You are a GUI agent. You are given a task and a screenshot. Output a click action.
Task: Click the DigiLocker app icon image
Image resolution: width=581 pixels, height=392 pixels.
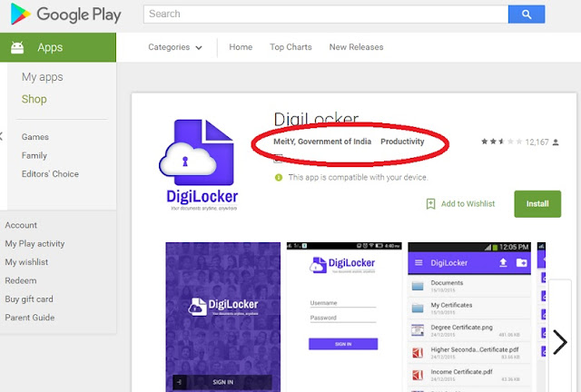click(x=199, y=165)
